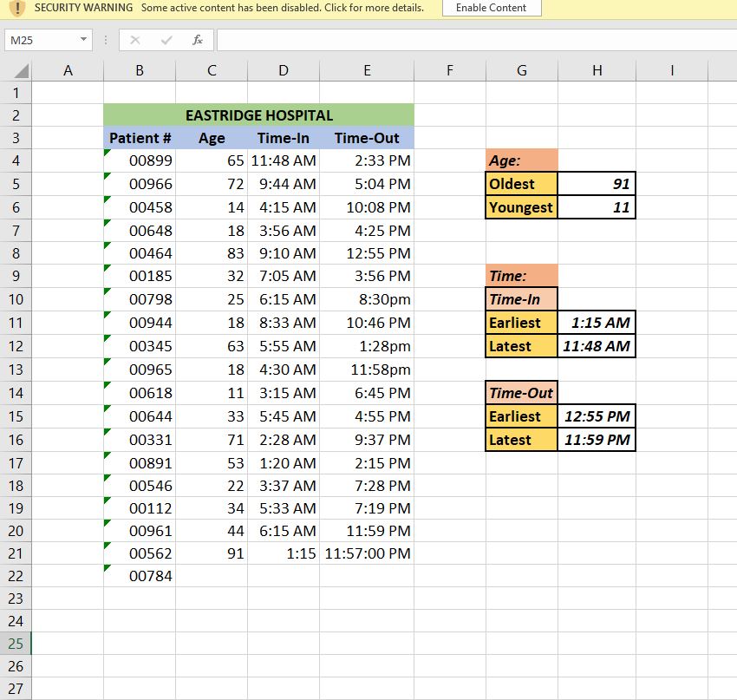Select patient number 00112 cell

pos(140,508)
